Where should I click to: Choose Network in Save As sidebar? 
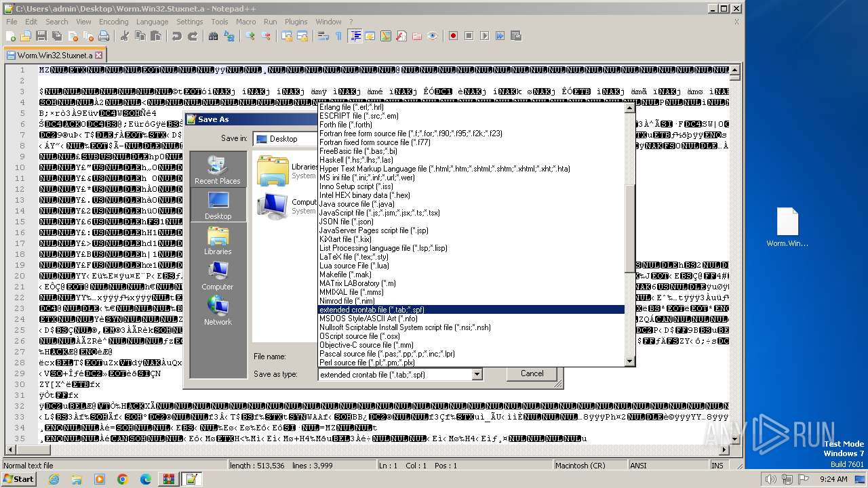[x=218, y=310]
